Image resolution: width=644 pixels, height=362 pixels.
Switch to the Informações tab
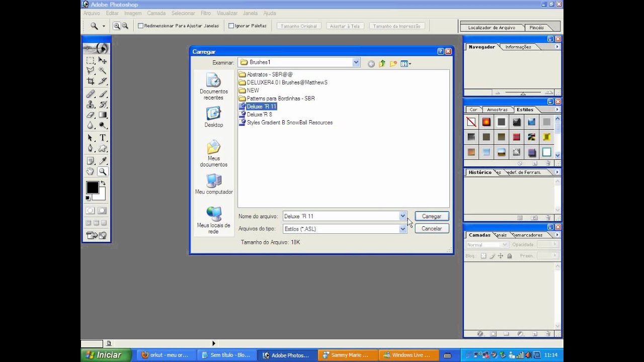[x=518, y=47]
